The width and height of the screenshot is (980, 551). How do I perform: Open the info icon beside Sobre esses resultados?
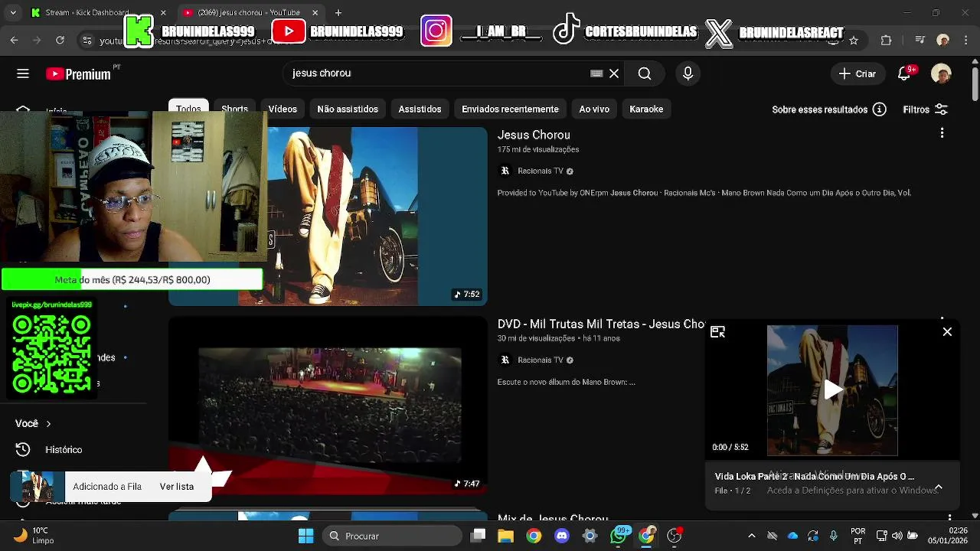coord(879,109)
